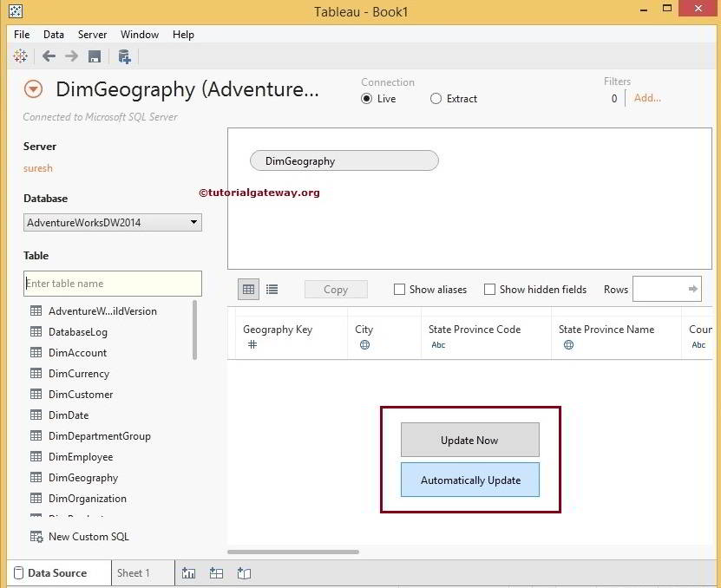Screen dimensions: 721x588
Task: Enable the Show hidden fields checkbox
Action: coord(490,290)
